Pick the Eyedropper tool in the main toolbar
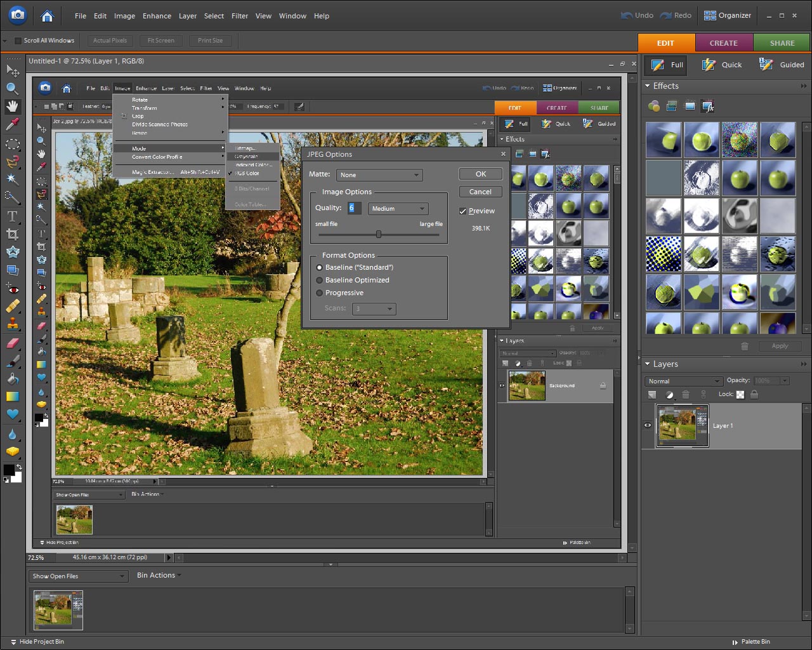Screen dimensions: 812x650 click(x=12, y=124)
